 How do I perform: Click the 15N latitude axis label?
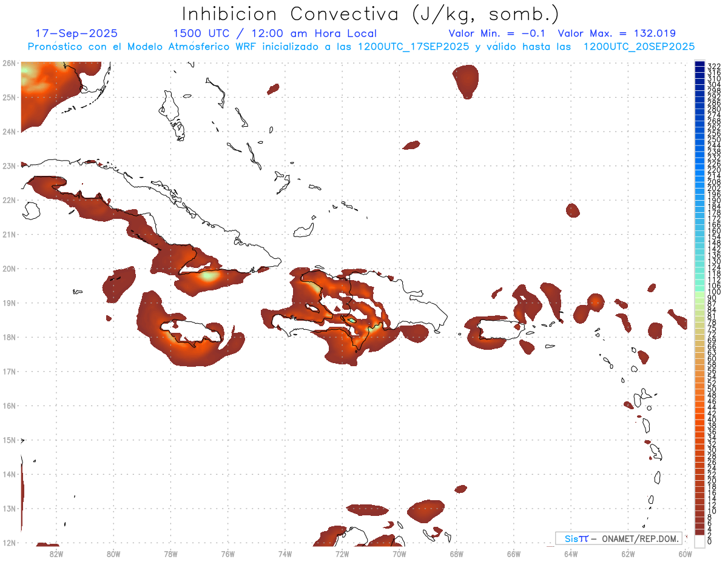pos(8,440)
